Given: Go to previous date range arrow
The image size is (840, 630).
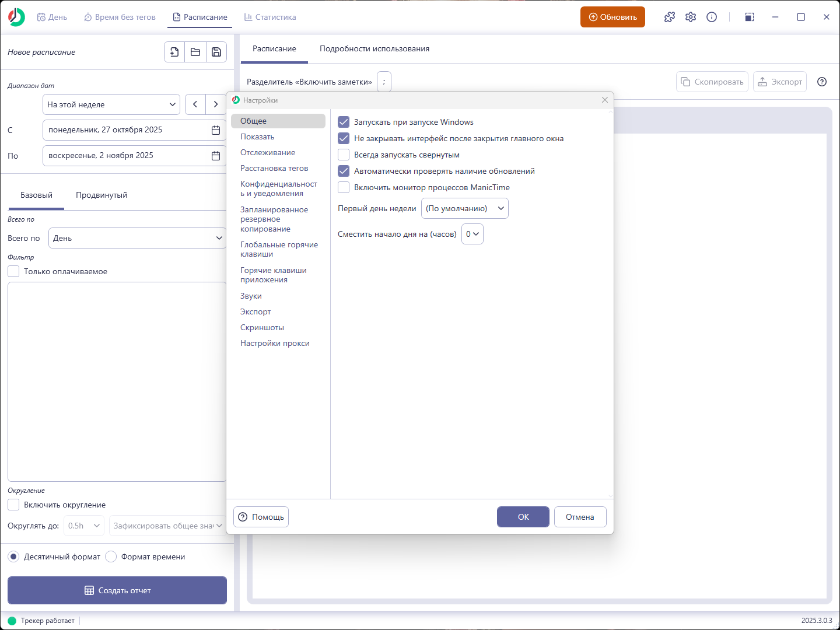Looking at the screenshot, I should click(195, 104).
